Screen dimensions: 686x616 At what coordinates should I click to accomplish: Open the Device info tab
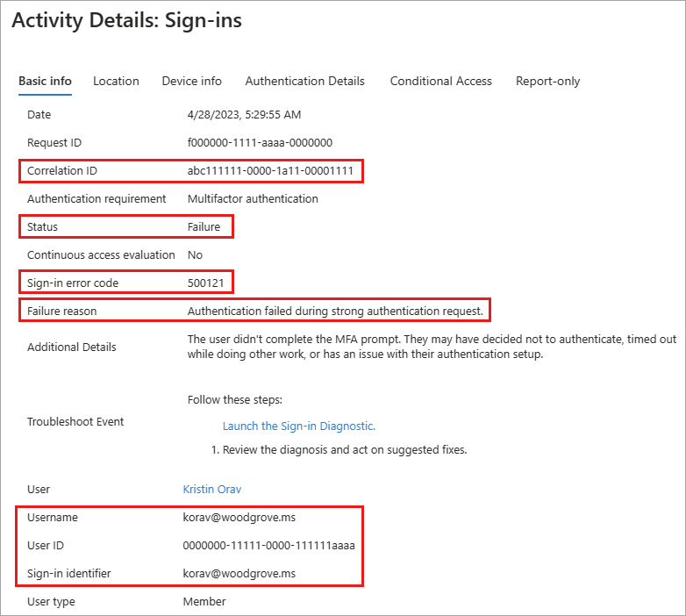tap(191, 81)
